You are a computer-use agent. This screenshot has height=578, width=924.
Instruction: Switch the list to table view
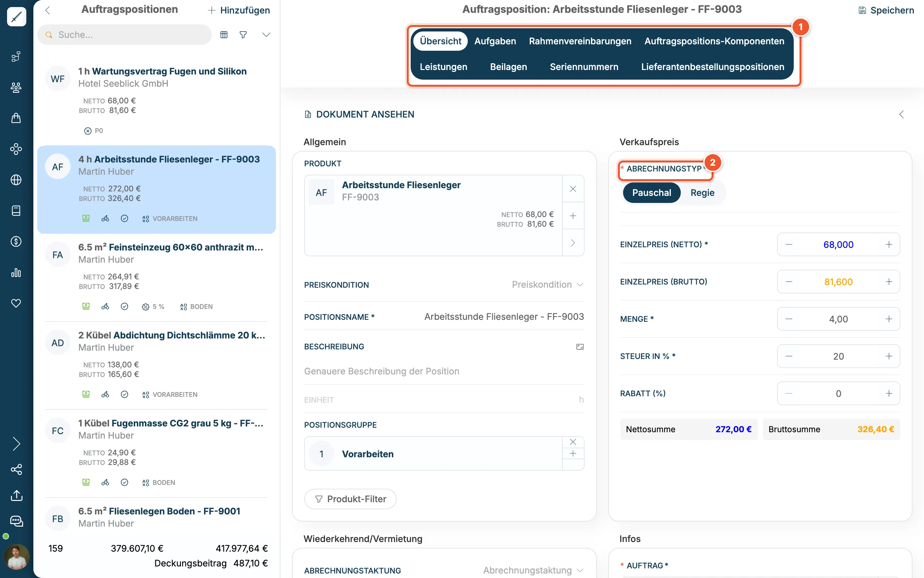click(224, 35)
